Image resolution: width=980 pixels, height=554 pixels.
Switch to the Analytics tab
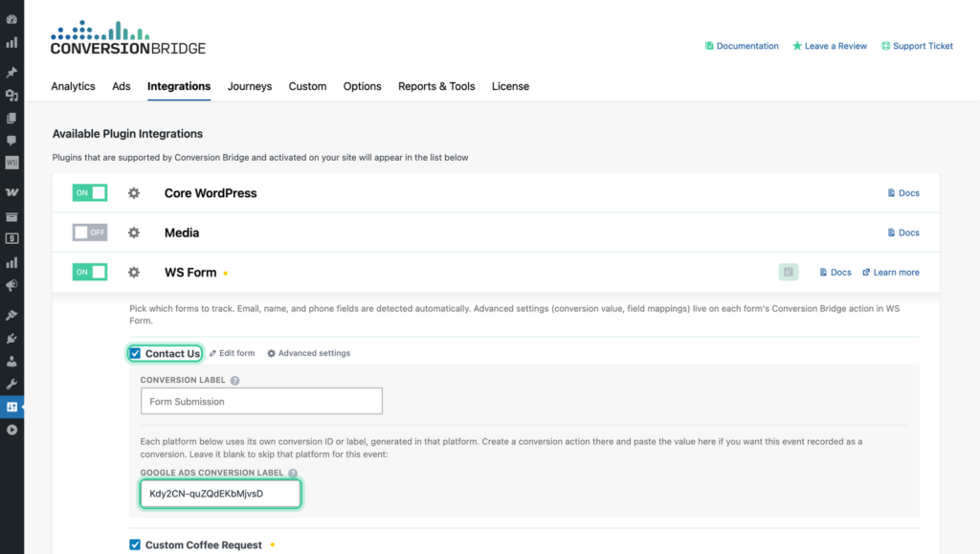coord(73,86)
